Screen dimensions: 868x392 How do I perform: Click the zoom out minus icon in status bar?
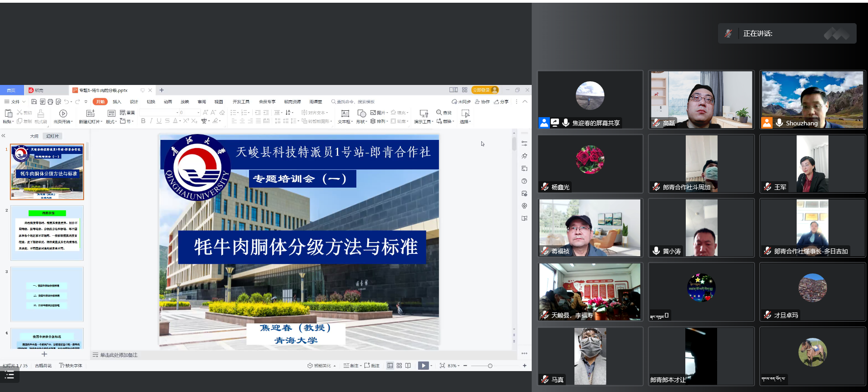pos(465,366)
